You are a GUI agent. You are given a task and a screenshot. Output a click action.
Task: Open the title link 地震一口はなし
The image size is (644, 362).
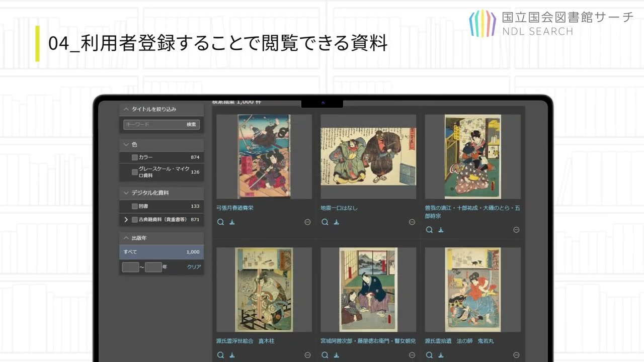coord(339,208)
